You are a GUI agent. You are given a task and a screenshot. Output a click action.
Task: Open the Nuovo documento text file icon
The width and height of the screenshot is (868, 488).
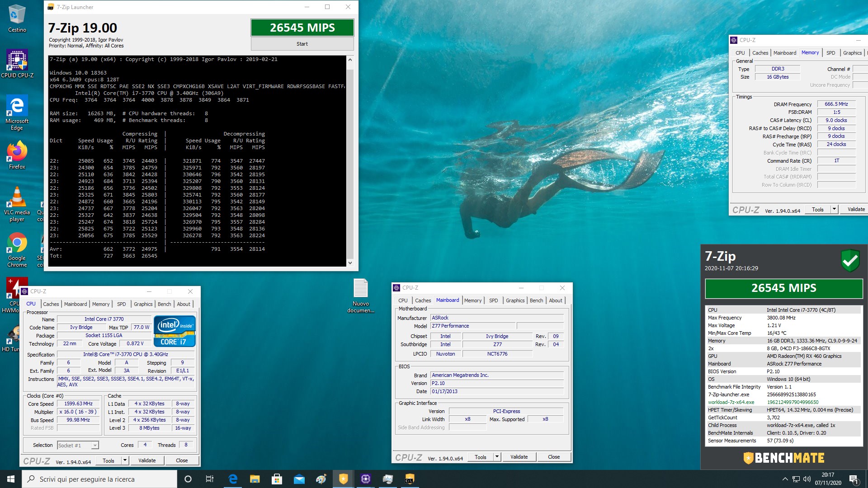point(361,296)
